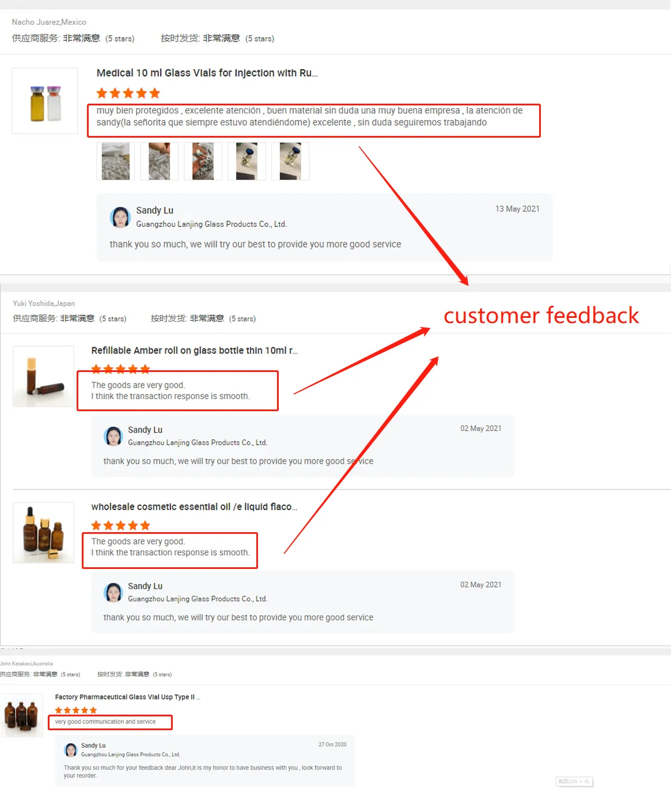Open the essential oil dropper bottles image
Screen dimensions: 671x812
point(44,533)
